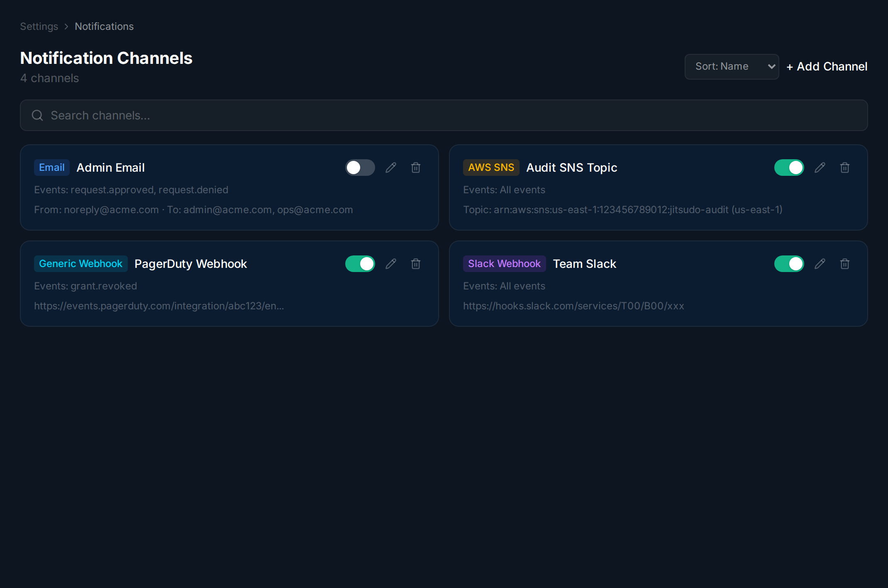Screen dimensions: 888x588
Task: Delete the Audit SNS Topic channel
Action: tap(845, 168)
